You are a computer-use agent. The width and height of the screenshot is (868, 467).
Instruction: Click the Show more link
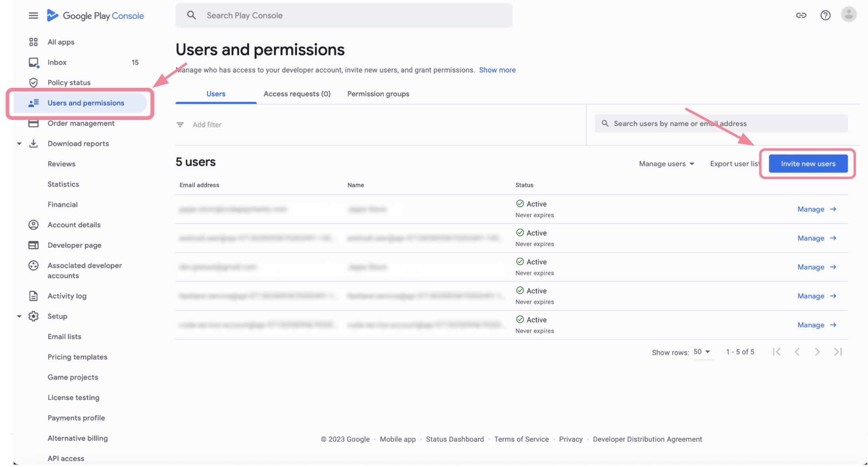coord(497,70)
